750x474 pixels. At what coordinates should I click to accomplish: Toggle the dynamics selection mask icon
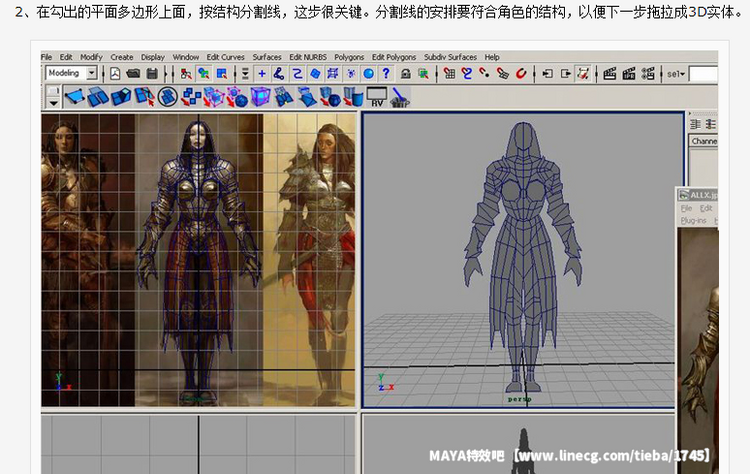351,74
